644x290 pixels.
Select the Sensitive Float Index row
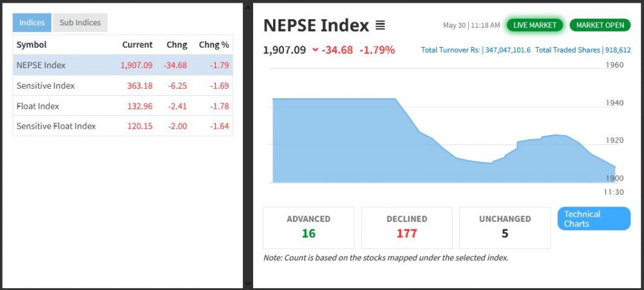coord(122,126)
